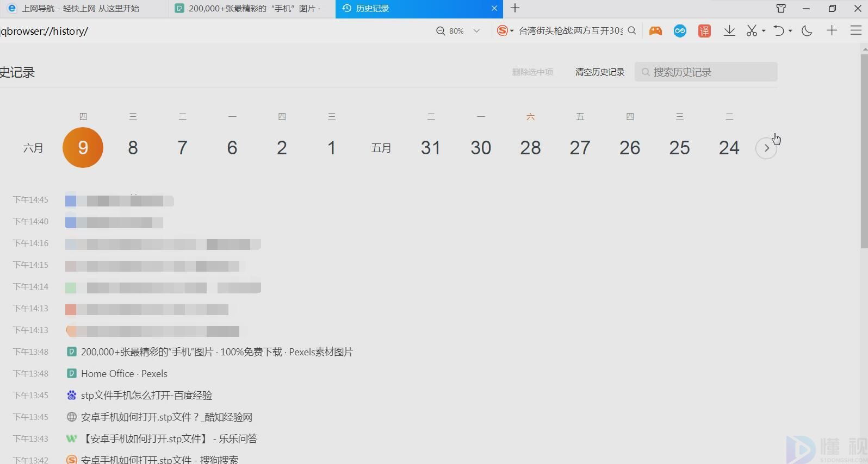Select the scissors screenshot tool
Screen dimensions: 868x464
752,31
